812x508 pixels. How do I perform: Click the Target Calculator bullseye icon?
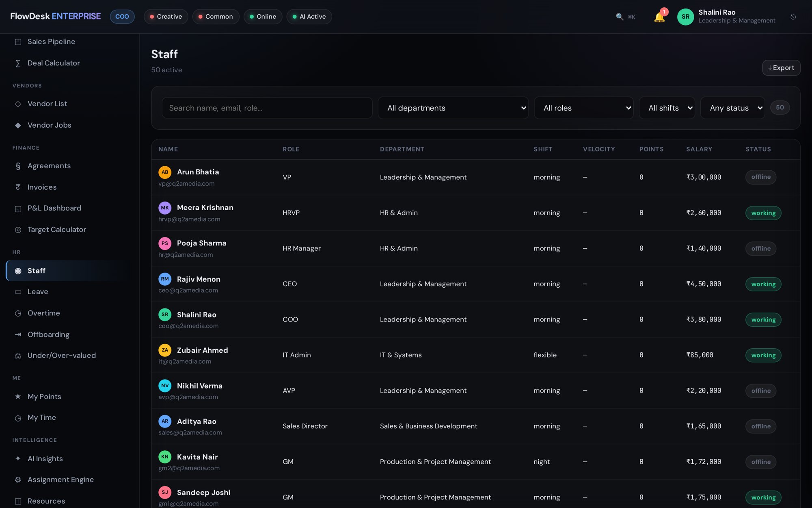(x=18, y=230)
